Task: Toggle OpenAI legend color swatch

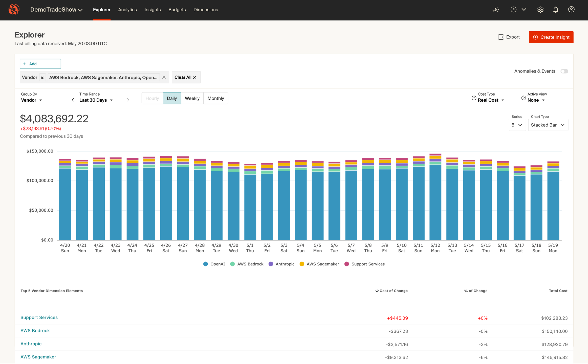Action: click(206, 264)
